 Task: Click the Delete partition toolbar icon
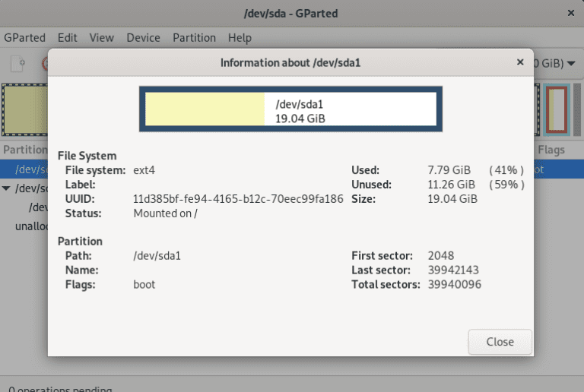tap(44, 64)
